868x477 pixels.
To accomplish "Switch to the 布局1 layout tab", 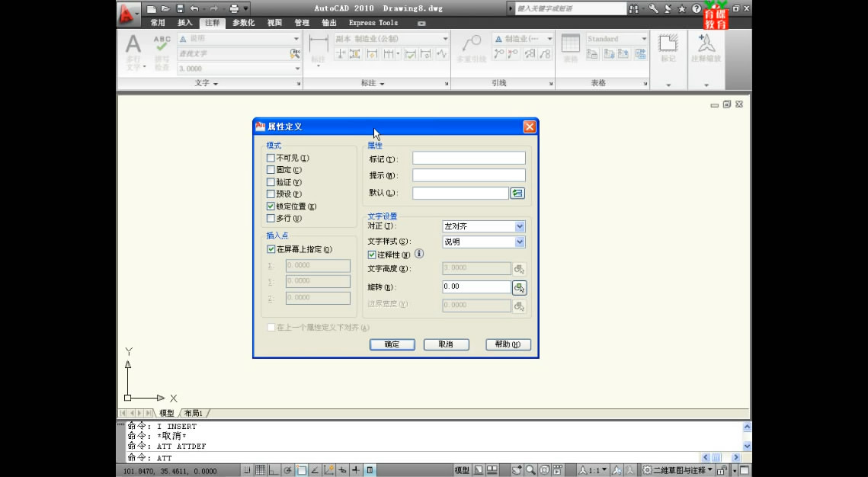I will (x=194, y=413).
